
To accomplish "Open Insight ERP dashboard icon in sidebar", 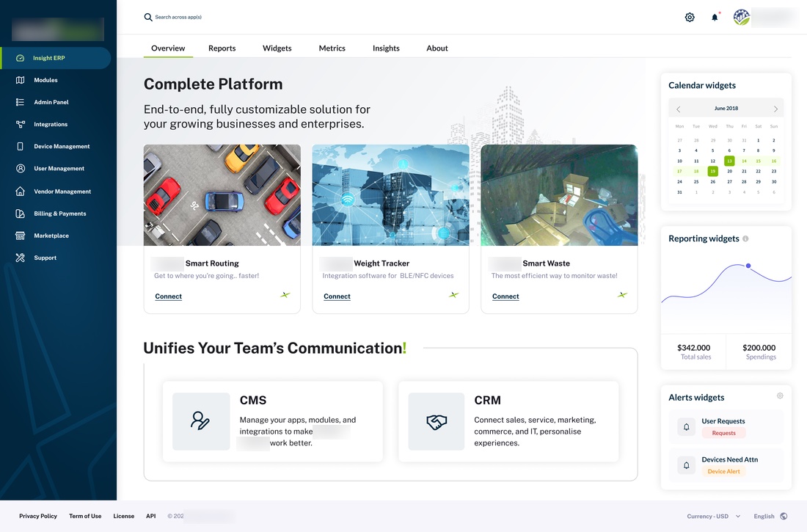I will tap(20, 58).
